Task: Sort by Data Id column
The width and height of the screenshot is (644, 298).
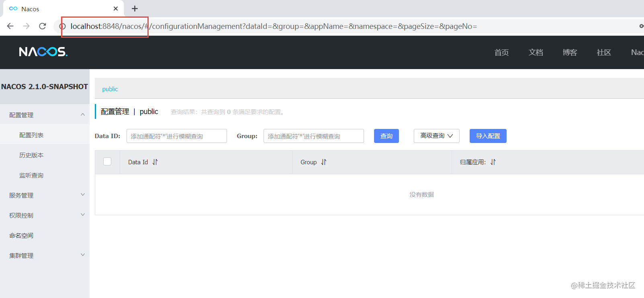Action: point(155,162)
